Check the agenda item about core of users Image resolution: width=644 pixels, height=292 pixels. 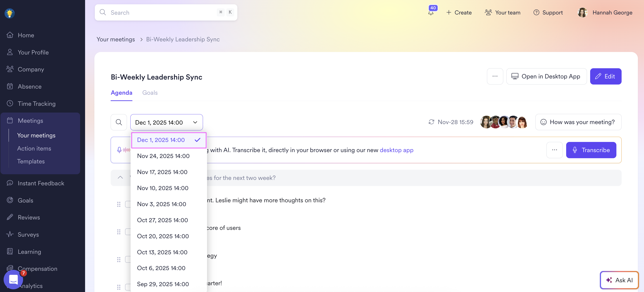pyautogui.click(x=127, y=232)
